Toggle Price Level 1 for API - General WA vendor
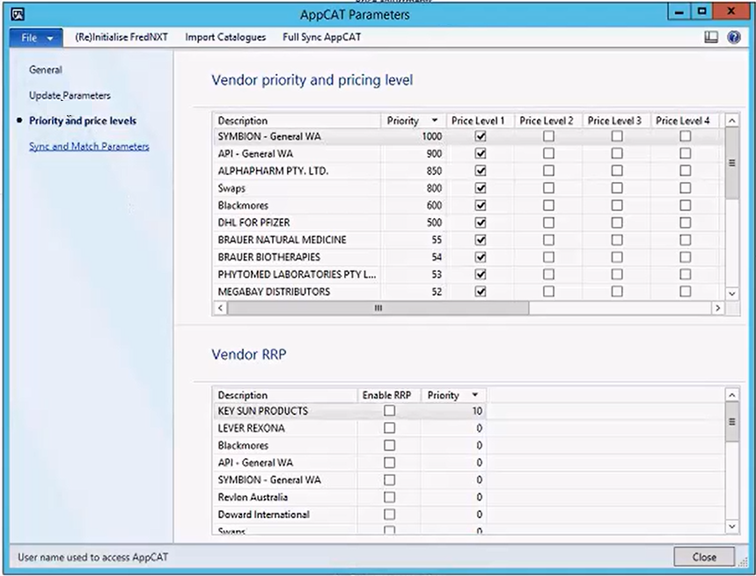This screenshot has height=576, width=756. coord(480,154)
